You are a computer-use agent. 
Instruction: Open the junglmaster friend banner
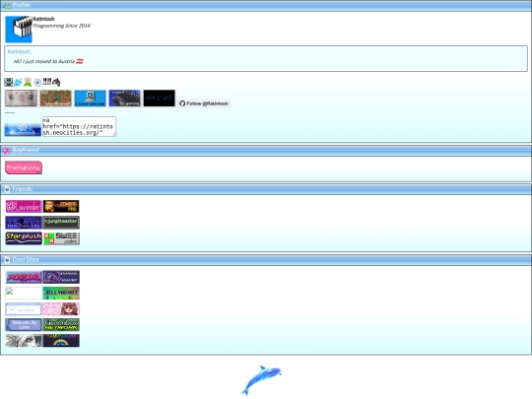[x=61, y=223]
